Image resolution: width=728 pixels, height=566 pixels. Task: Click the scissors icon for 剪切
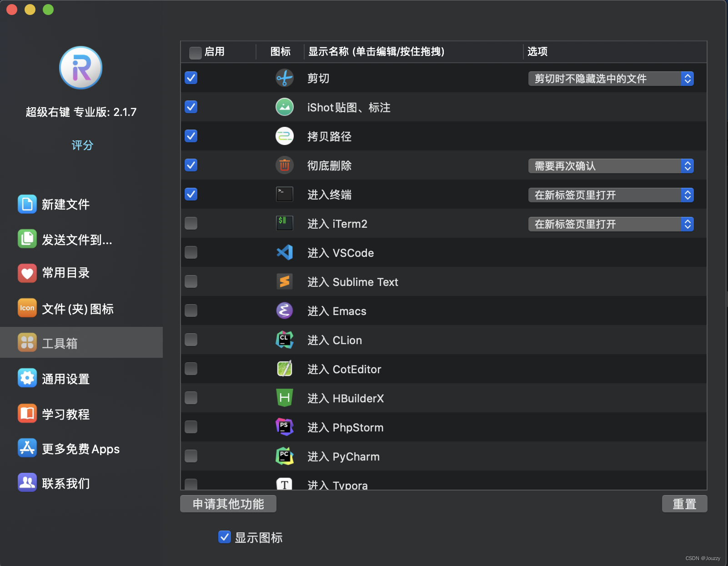pyautogui.click(x=285, y=78)
